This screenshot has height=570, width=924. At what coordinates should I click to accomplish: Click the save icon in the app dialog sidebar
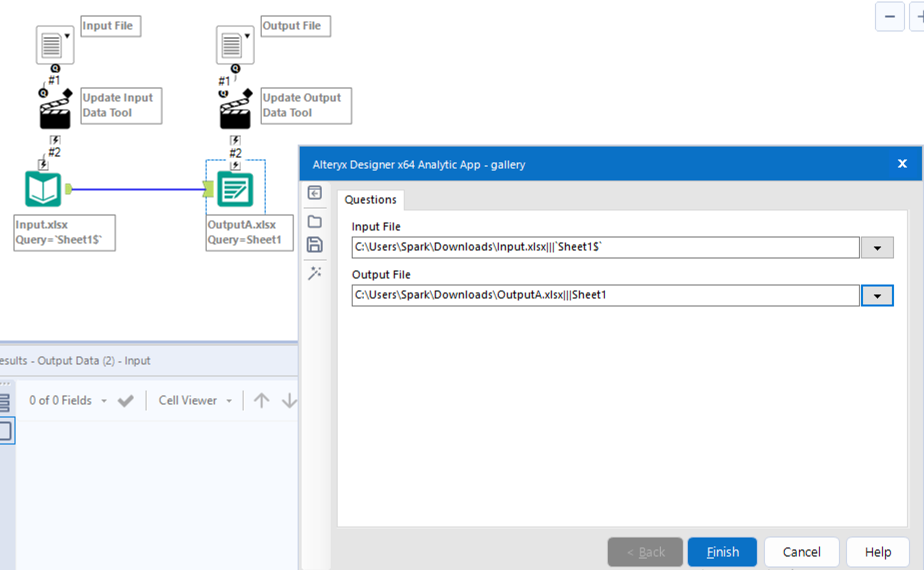pos(315,244)
